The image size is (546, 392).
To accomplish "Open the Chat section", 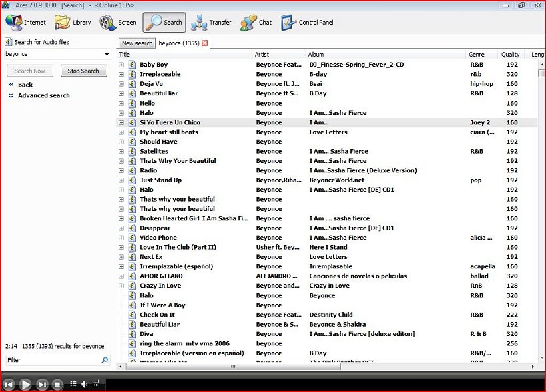I will click(x=256, y=23).
